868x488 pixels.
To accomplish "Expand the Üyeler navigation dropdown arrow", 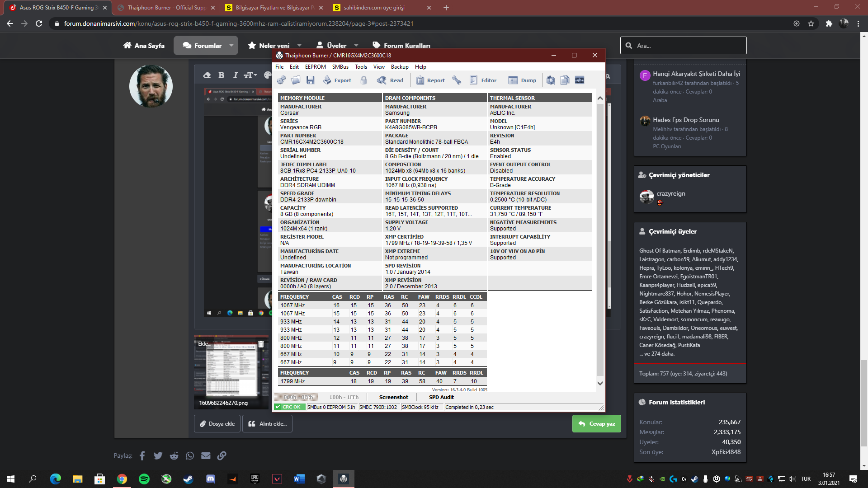I will coord(356,46).
